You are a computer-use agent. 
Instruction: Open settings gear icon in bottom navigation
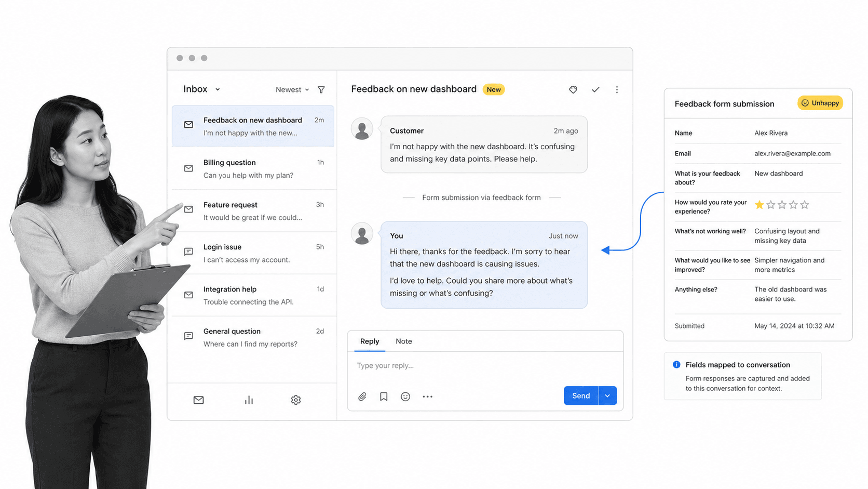pyautogui.click(x=296, y=400)
